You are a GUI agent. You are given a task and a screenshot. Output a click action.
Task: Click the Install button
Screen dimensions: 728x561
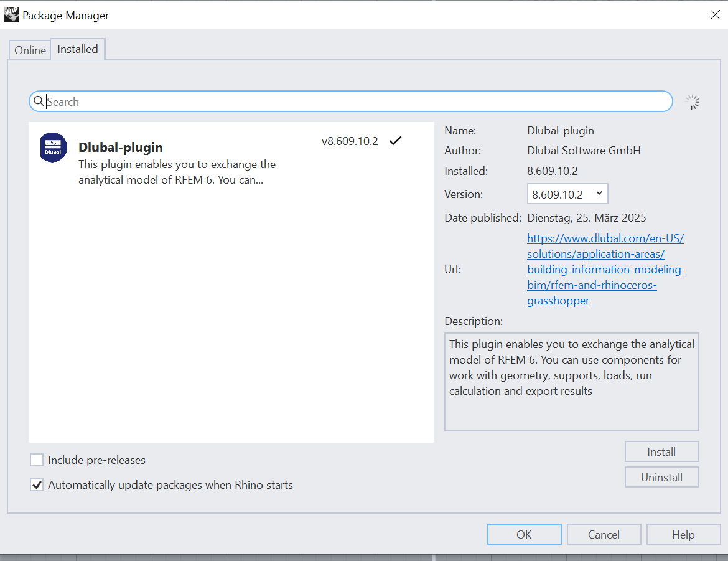[661, 451]
